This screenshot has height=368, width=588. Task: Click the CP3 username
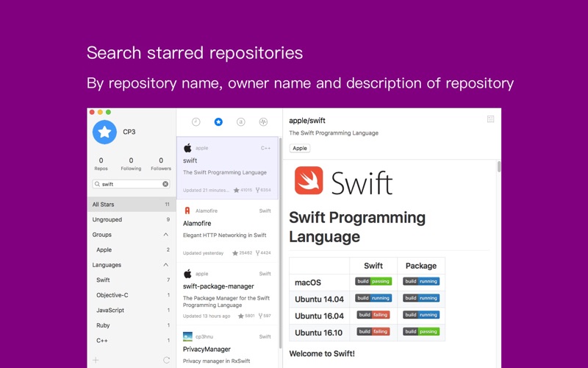pyautogui.click(x=129, y=132)
